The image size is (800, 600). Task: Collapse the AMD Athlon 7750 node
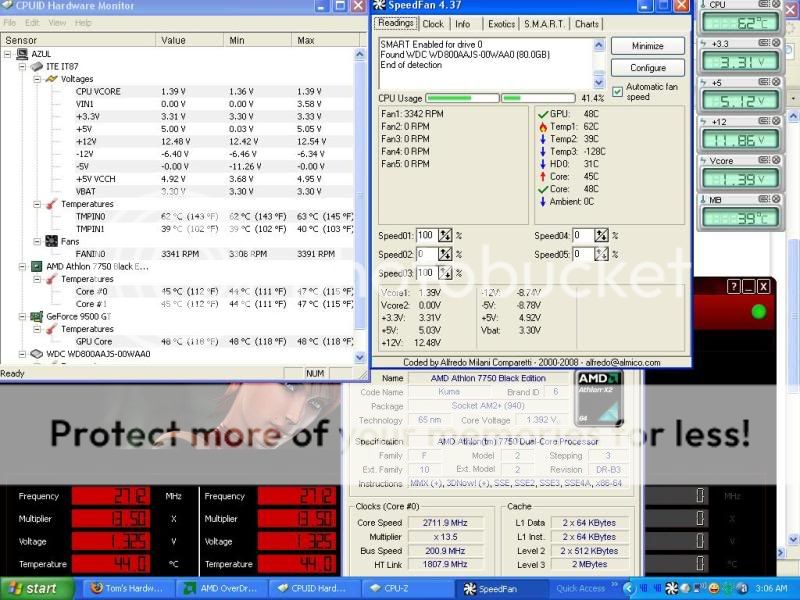[22, 266]
